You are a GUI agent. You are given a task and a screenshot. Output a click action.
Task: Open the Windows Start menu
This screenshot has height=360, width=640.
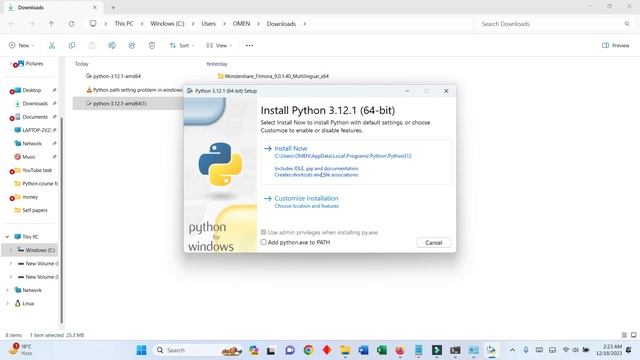tap(141, 350)
